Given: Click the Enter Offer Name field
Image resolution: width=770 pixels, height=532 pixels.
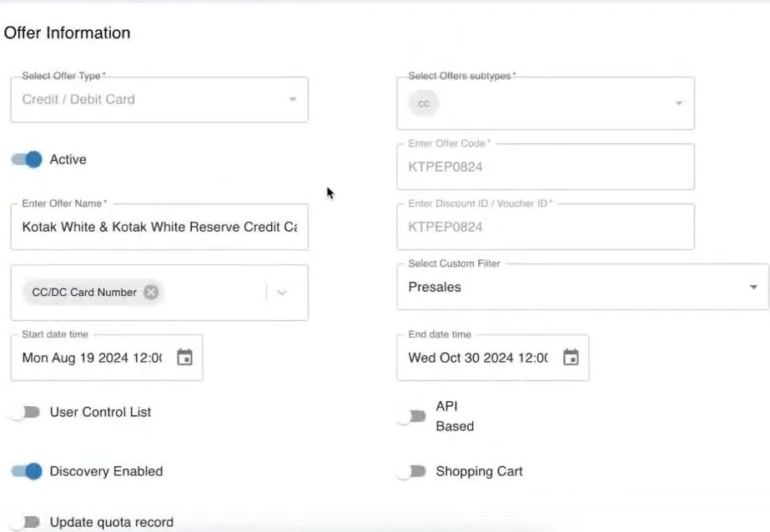Looking at the screenshot, I should point(159,227).
